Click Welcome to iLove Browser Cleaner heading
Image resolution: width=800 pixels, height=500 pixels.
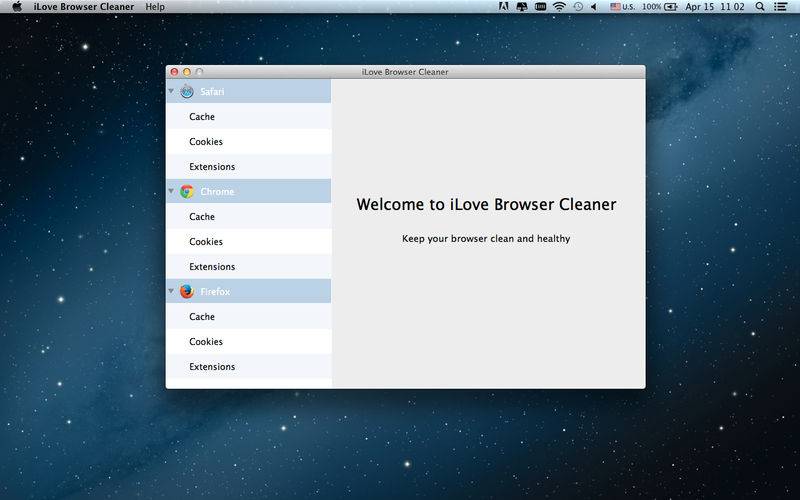tap(486, 204)
